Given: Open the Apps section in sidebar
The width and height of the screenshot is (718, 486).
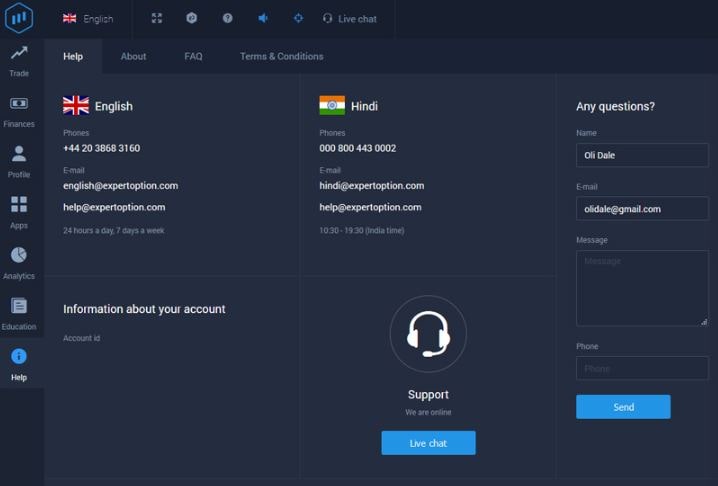Looking at the screenshot, I should pos(19,213).
